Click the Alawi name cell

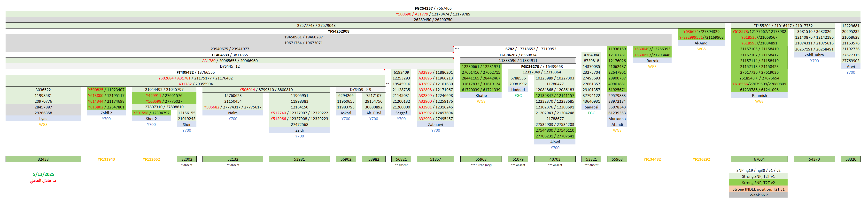(555, 142)
